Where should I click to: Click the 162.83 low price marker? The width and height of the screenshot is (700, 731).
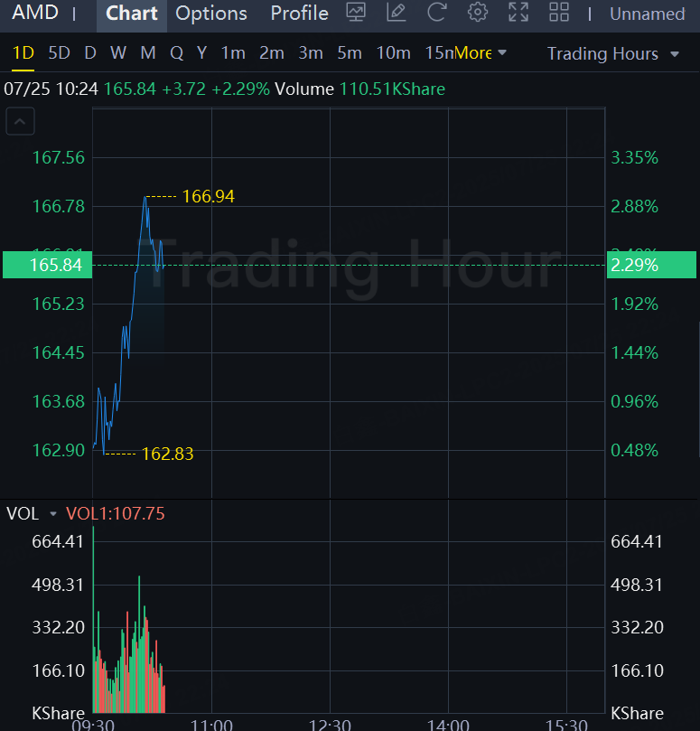(x=167, y=455)
